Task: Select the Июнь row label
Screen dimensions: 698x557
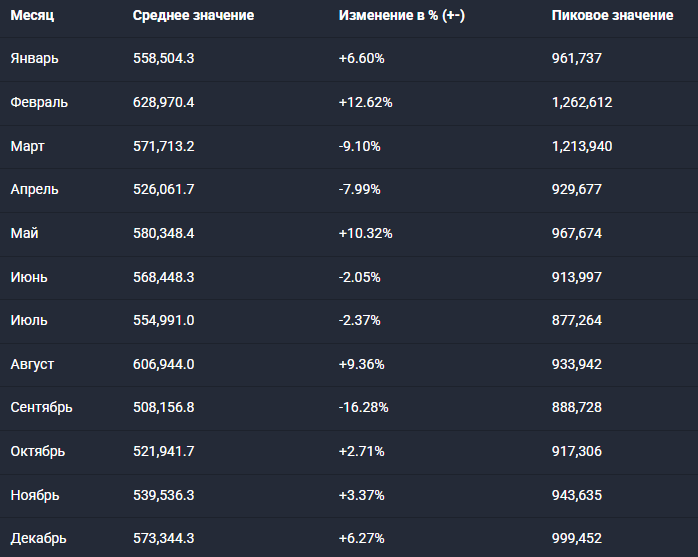Action: point(29,277)
